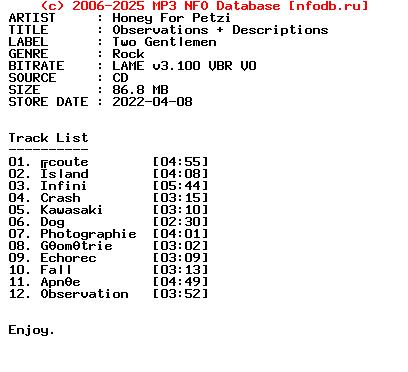Click track 06 'Dog'
Viewport: 408px width, 372px height.
[52, 222]
